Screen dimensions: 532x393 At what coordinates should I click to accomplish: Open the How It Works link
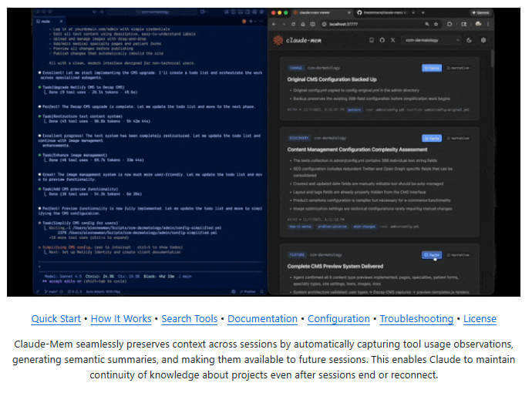click(x=121, y=319)
